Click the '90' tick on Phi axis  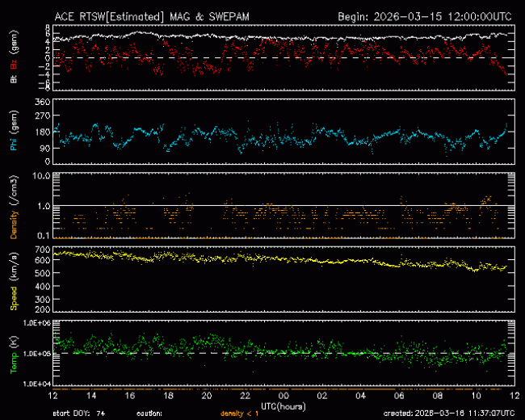click(x=45, y=148)
